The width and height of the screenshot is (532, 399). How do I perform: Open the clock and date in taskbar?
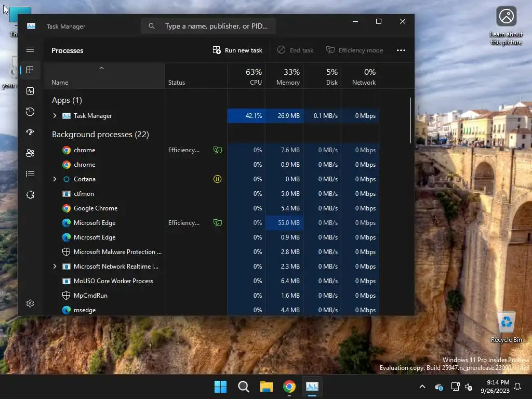[x=495, y=387]
